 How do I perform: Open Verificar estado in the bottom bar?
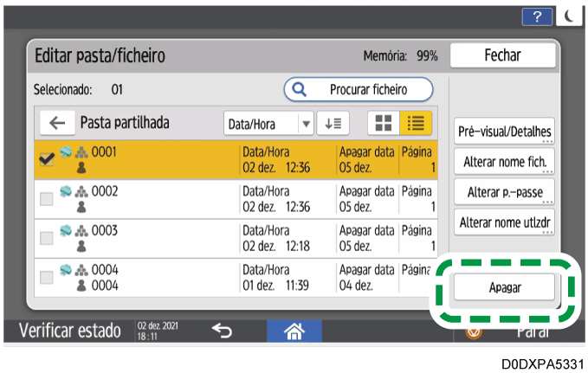point(69,330)
